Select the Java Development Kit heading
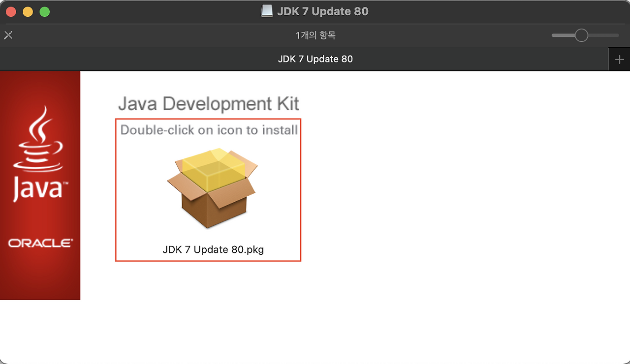Image resolution: width=630 pixels, height=364 pixels. 208,104
